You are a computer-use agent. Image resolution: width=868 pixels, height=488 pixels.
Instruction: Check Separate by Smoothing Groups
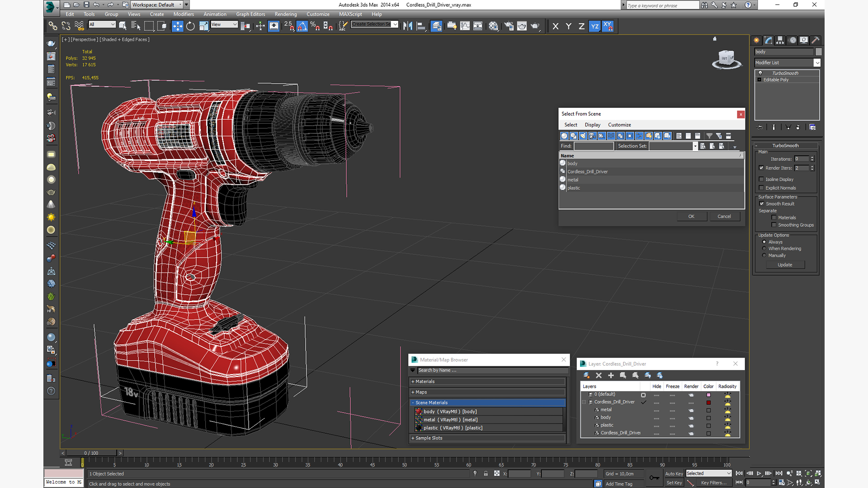coord(774,225)
